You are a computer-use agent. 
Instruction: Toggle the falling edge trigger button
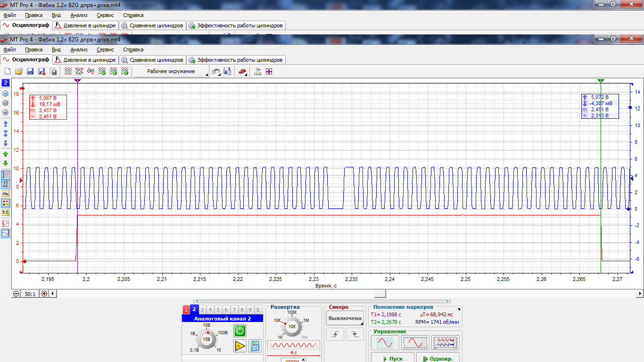pos(355,334)
